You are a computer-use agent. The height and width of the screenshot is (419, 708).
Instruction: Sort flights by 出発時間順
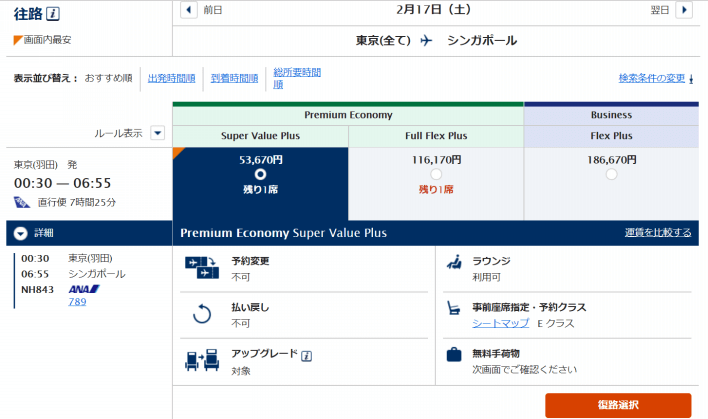pyautogui.click(x=174, y=78)
